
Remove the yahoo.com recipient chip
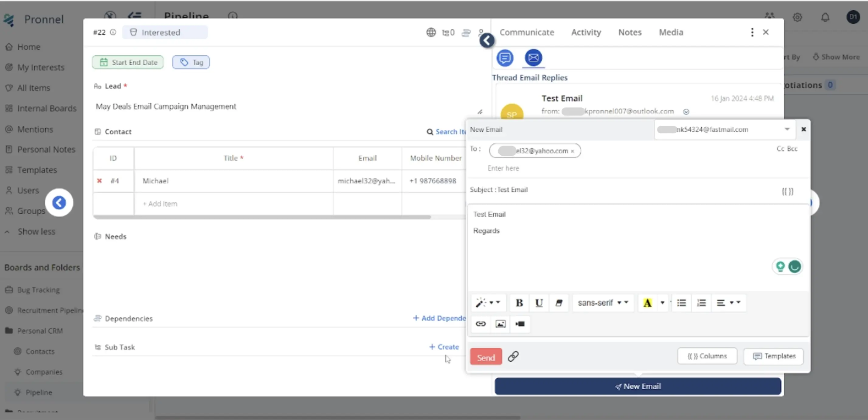pyautogui.click(x=572, y=151)
